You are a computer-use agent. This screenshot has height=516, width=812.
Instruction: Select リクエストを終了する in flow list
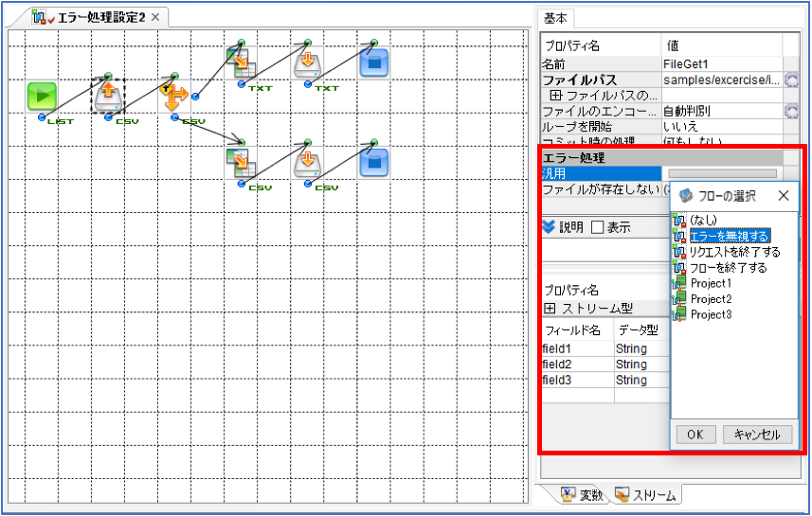coord(735,252)
